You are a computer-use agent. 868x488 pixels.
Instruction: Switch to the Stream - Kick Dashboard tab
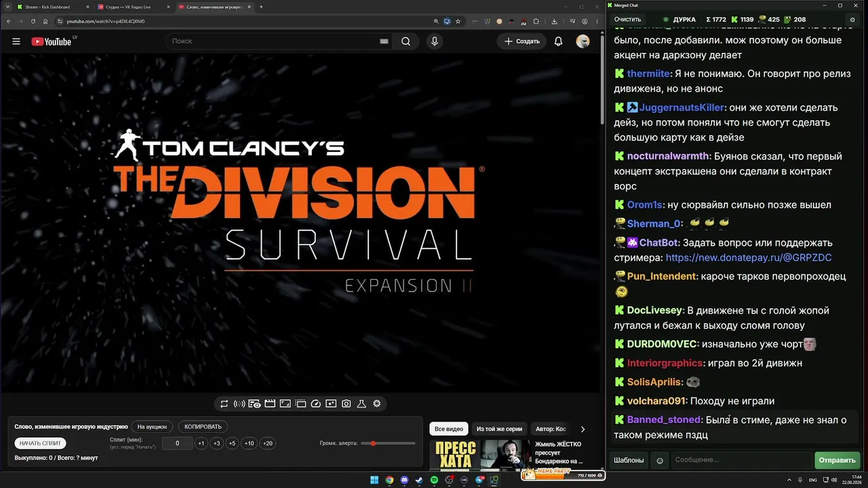coord(52,7)
